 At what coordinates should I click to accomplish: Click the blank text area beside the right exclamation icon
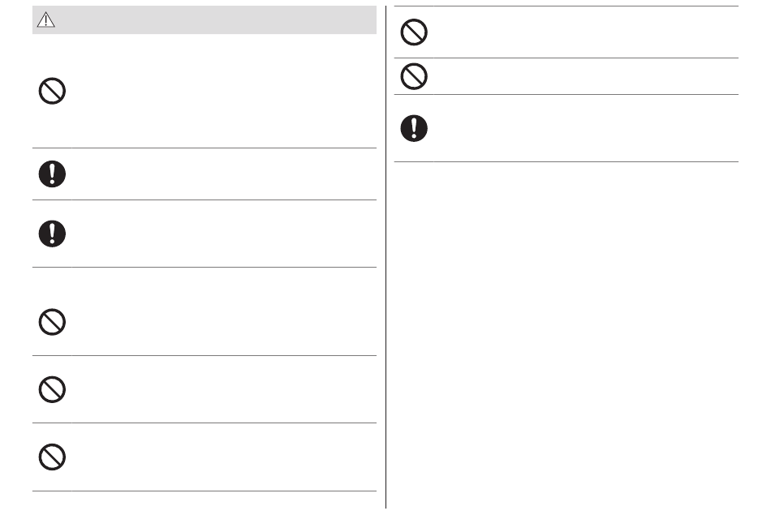pyautogui.click(x=586, y=128)
